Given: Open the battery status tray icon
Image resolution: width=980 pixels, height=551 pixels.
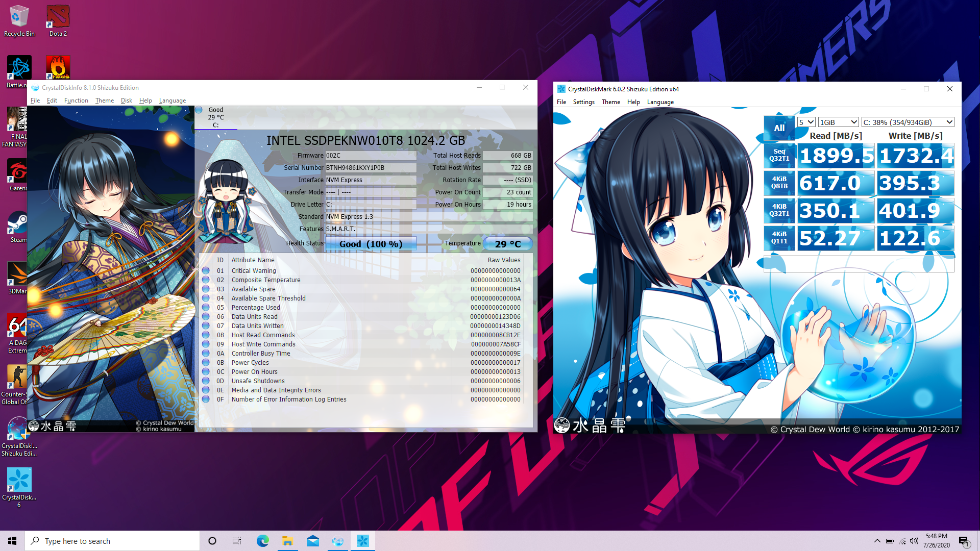Looking at the screenshot, I should pyautogui.click(x=890, y=541).
